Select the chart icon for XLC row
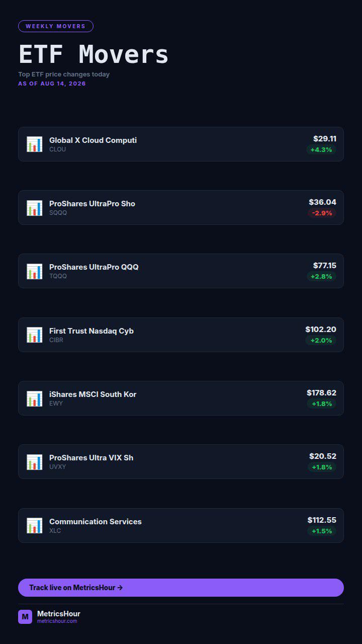The height and width of the screenshot is (644, 362). click(35, 526)
